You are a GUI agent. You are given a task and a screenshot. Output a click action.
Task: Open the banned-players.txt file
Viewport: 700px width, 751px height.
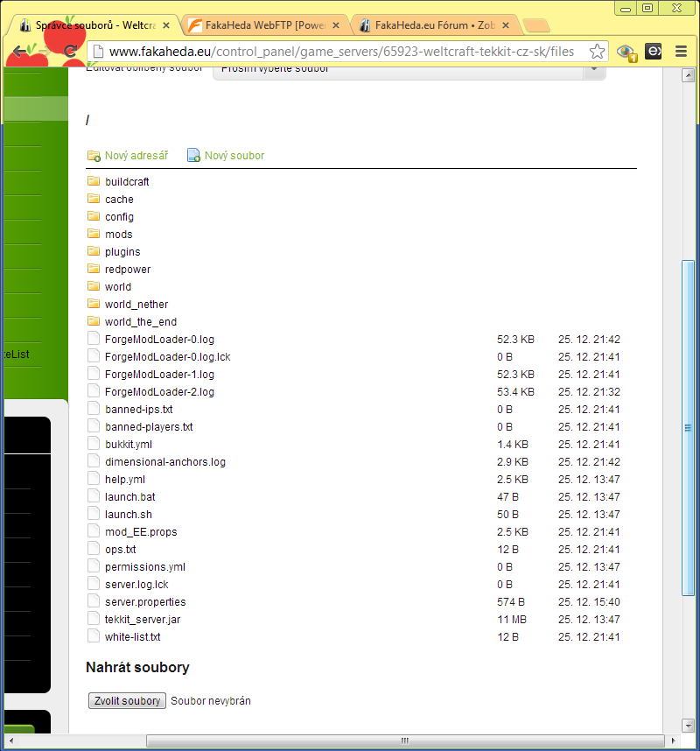click(x=149, y=427)
